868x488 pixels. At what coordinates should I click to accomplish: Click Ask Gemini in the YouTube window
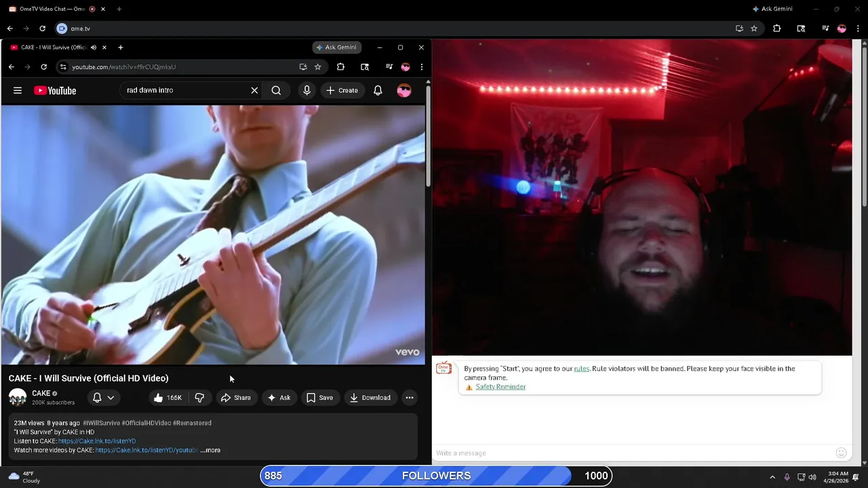pos(336,47)
